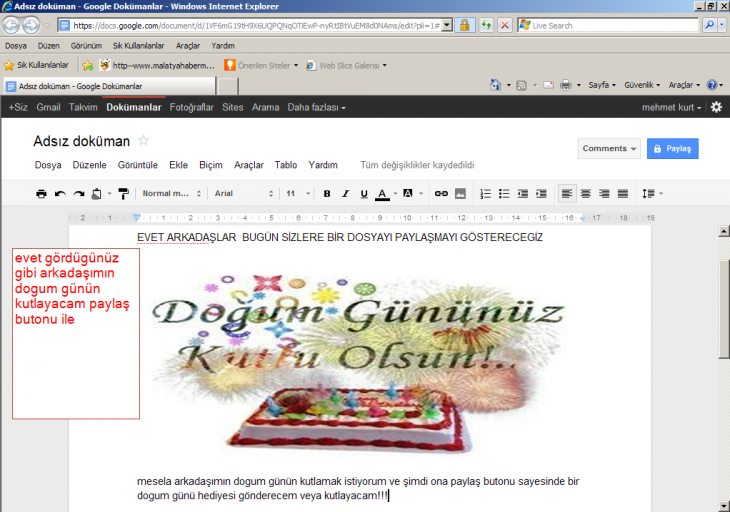Open the mehmet kurt account menu
730x512 pixels.
pos(671,108)
